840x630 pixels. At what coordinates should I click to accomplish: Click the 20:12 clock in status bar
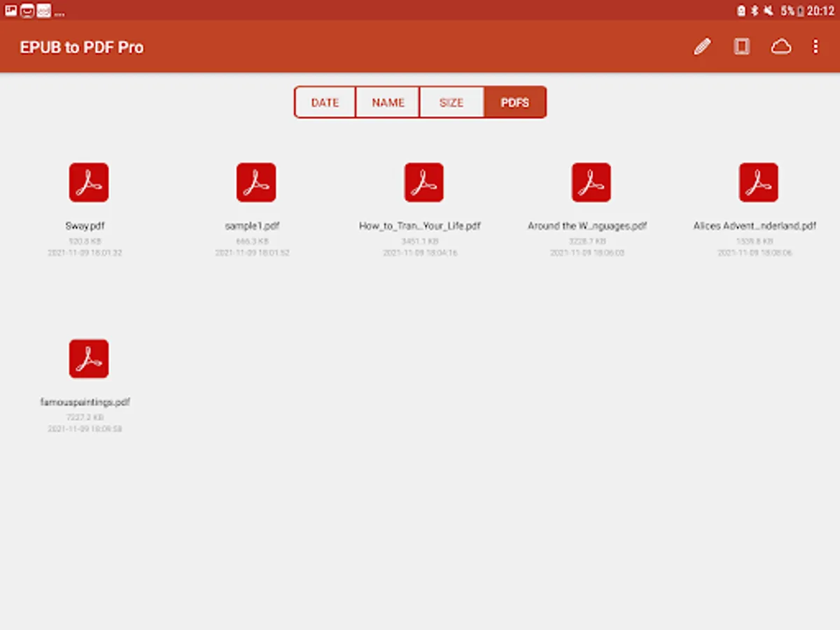pos(821,10)
